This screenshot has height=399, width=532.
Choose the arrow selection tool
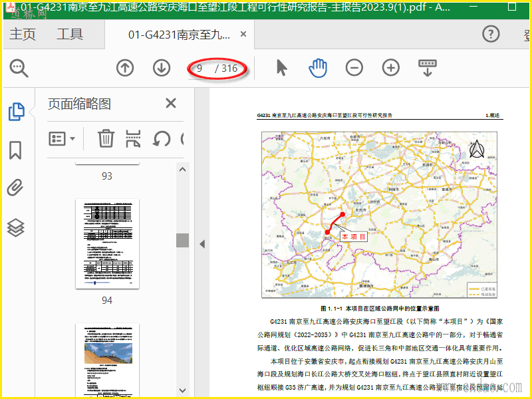click(281, 68)
